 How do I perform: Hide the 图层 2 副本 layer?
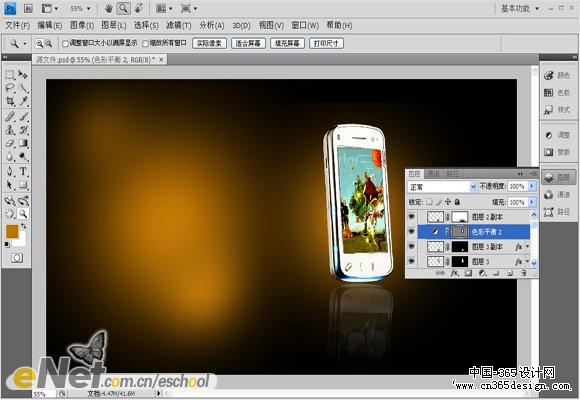pos(411,217)
